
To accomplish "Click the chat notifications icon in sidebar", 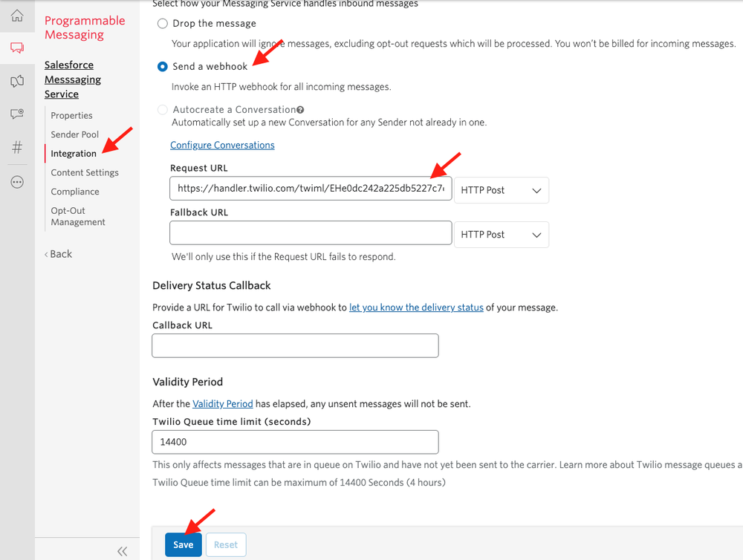I will pos(16,114).
